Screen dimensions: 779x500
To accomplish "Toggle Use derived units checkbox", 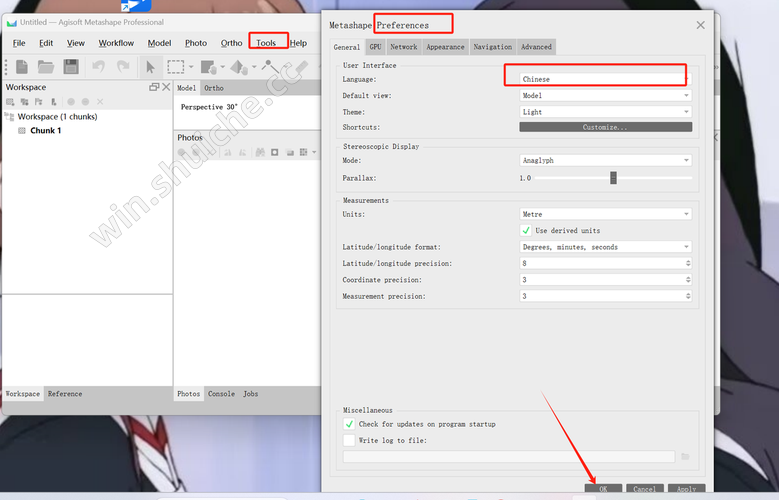I will pos(526,230).
